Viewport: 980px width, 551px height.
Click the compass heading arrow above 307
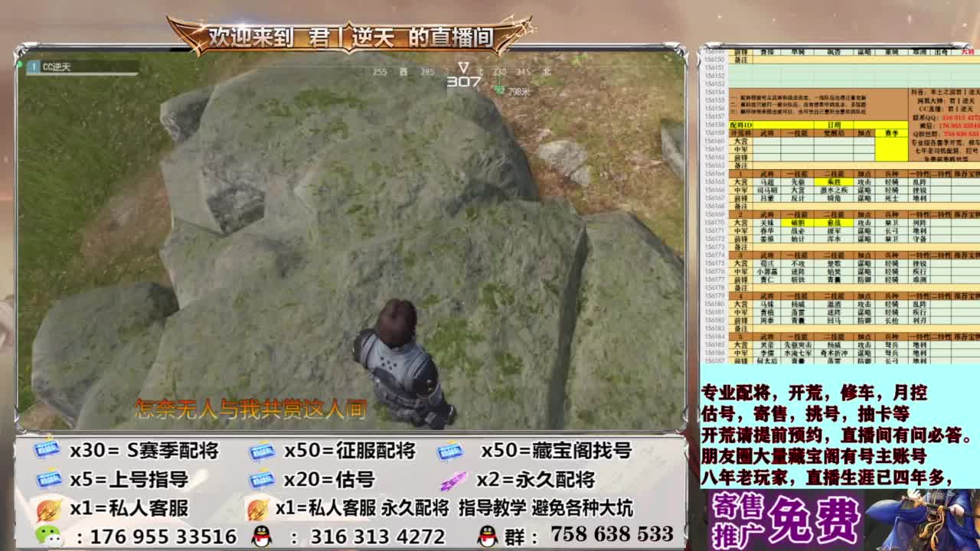(463, 68)
